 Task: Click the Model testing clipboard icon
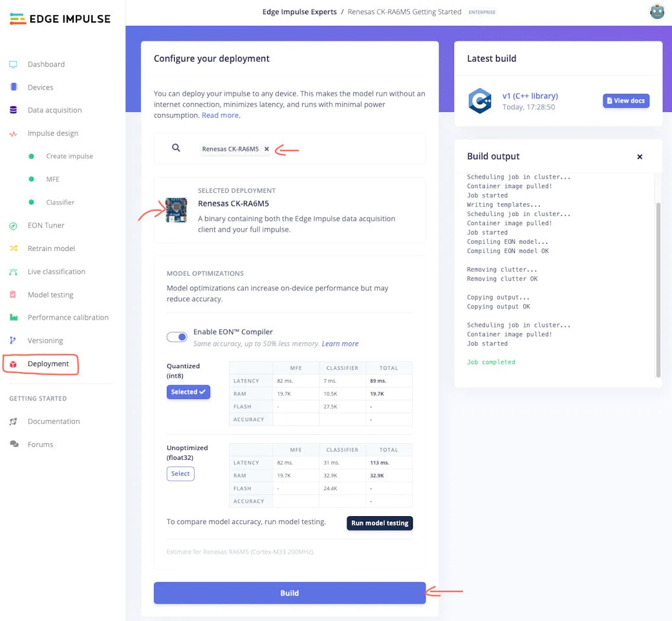[14, 295]
